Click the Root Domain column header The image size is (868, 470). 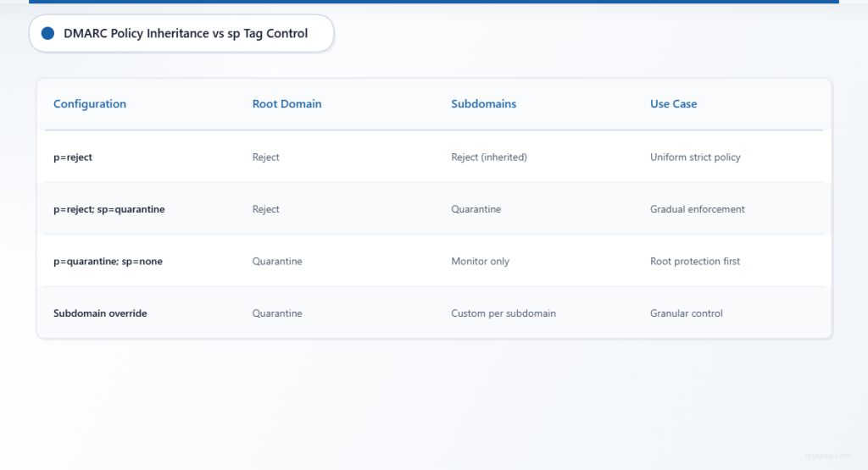pyautogui.click(x=287, y=104)
